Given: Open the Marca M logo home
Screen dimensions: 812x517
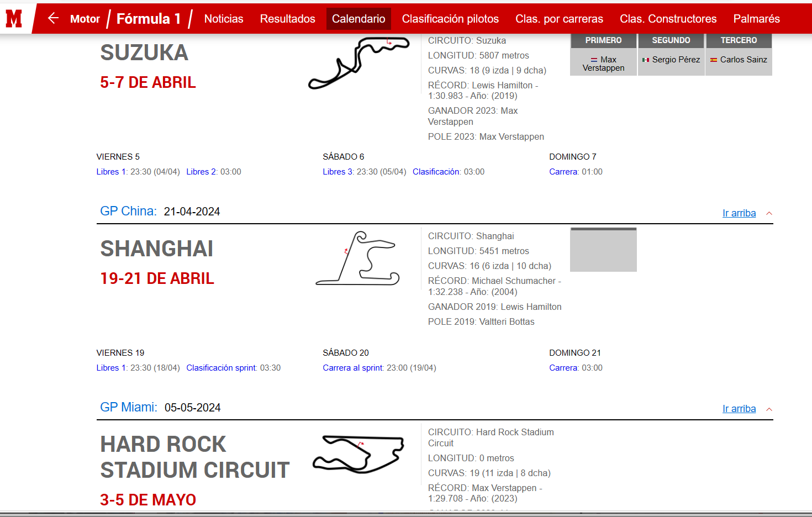Looking at the screenshot, I should (x=14, y=19).
